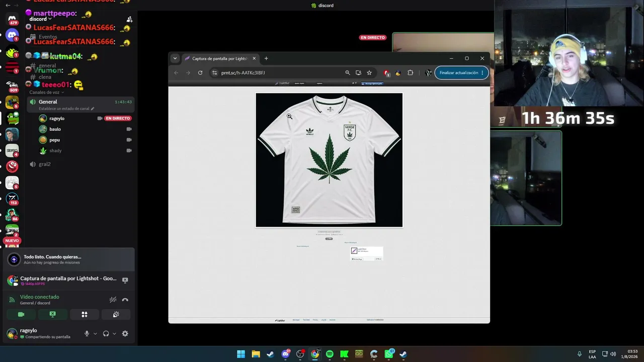Close the Lightshot Chrome tab

(254, 58)
